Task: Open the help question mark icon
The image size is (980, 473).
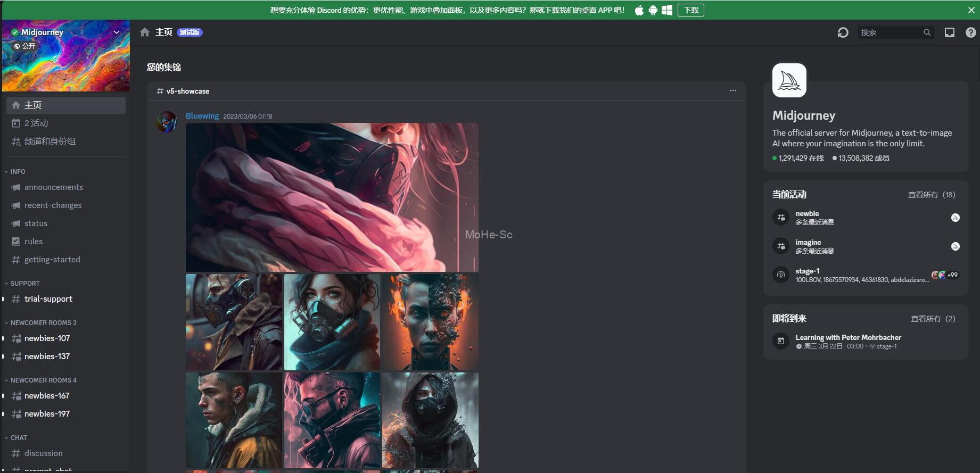Action: [970, 32]
